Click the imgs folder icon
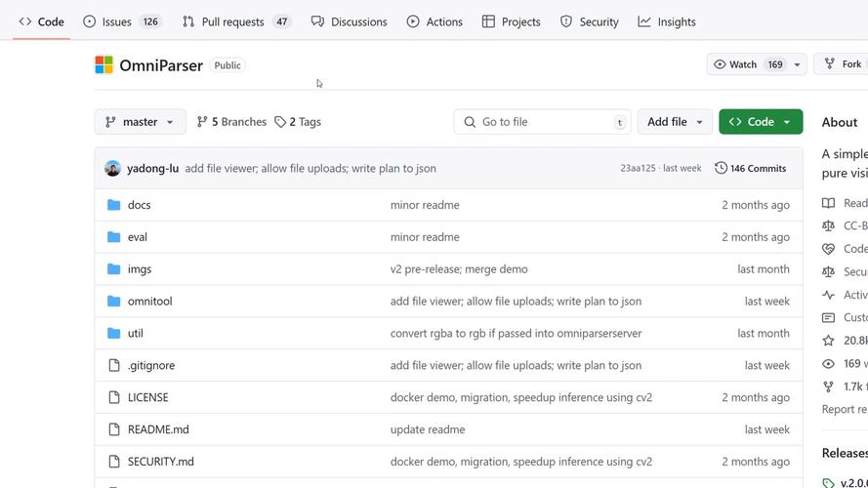This screenshot has height=488, width=868. click(114, 269)
